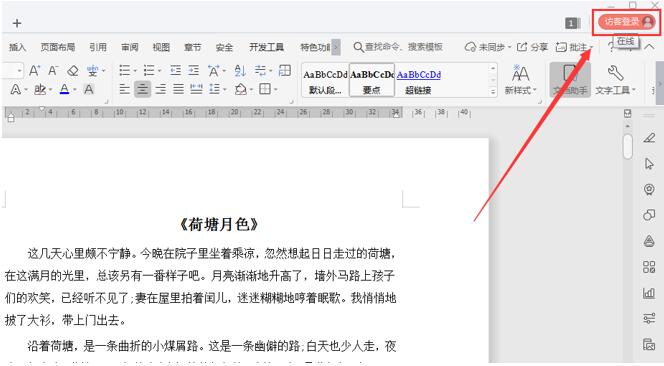Open the 页面布局 ribbon tab
664x366 pixels.
pyautogui.click(x=58, y=47)
